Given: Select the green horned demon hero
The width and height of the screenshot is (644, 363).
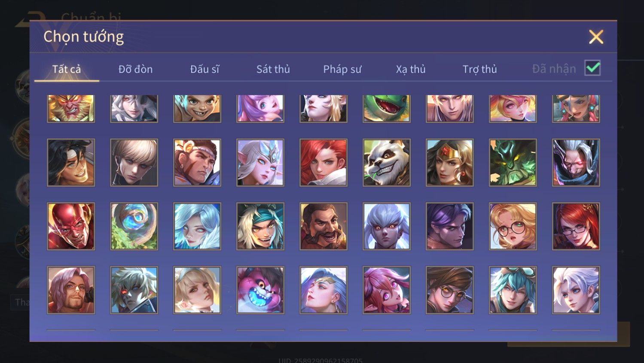Looking at the screenshot, I should tap(513, 163).
